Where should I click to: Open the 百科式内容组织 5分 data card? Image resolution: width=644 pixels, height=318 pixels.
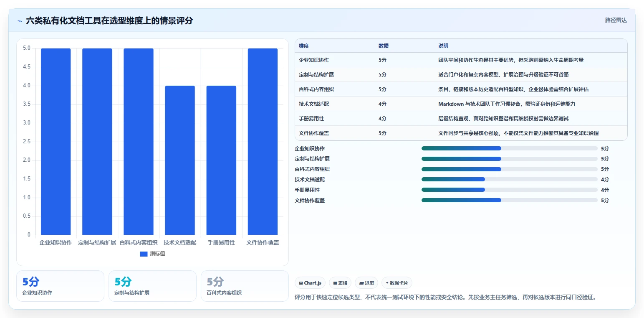click(245, 286)
